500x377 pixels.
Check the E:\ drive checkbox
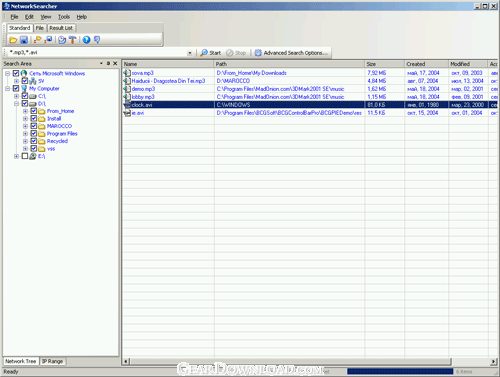[25, 156]
